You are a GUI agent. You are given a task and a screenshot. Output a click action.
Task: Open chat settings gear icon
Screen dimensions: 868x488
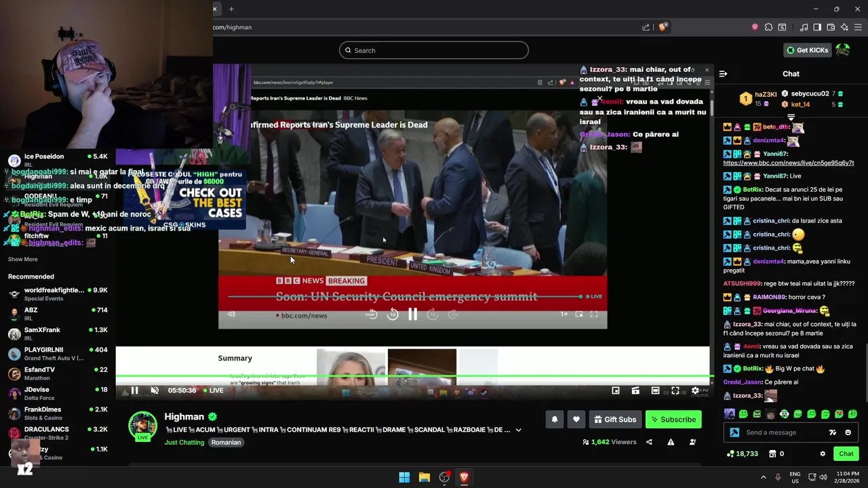click(823, 453)
